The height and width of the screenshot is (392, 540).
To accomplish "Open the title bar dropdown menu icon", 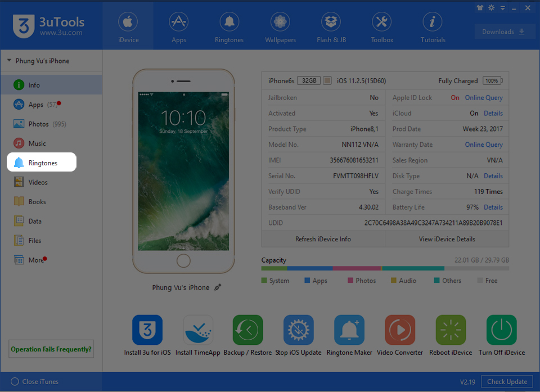I will [x=503, y=8].
